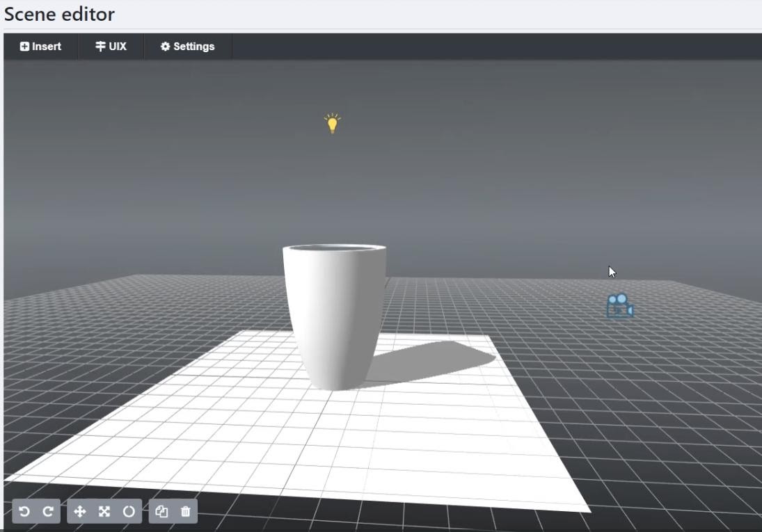Select the move (translate) tool

coord(79,512)
